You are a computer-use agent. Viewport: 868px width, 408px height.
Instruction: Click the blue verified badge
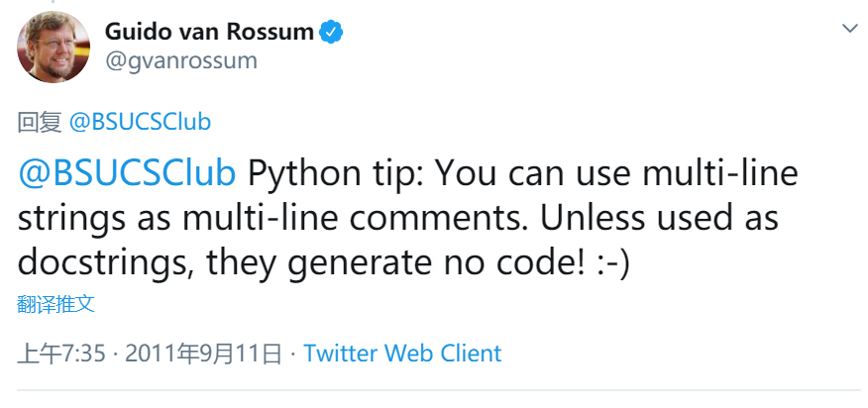point(331,32)
